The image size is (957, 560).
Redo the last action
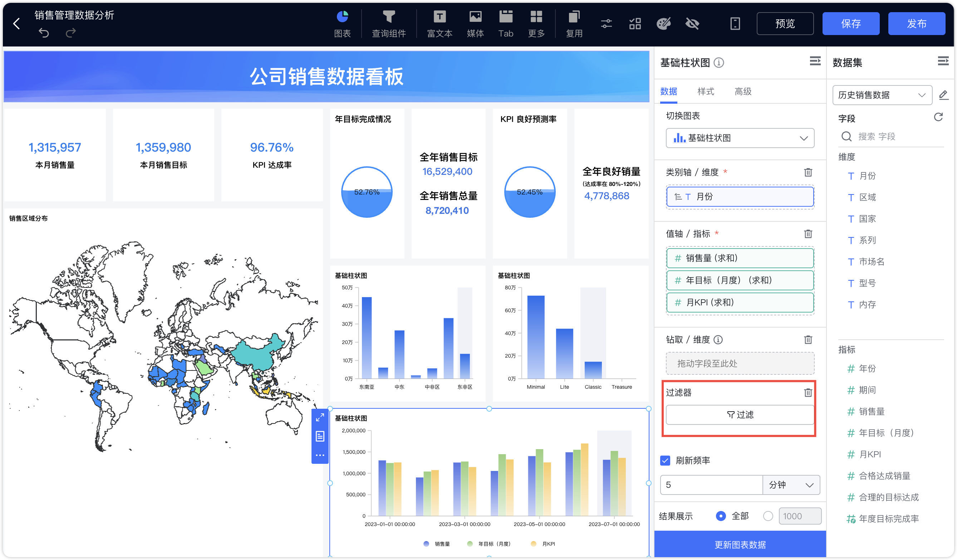pos(71,33)
